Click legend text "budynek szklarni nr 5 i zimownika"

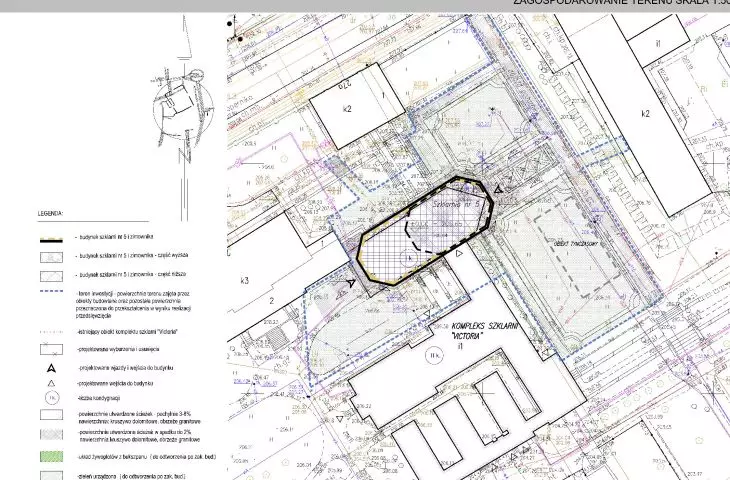[116, 237]
